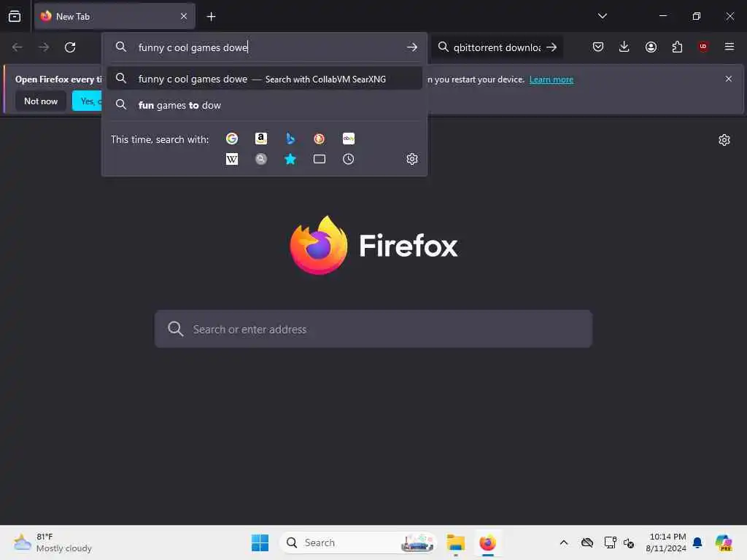Click the monitor display icon in the system tray

coord(610,542)
